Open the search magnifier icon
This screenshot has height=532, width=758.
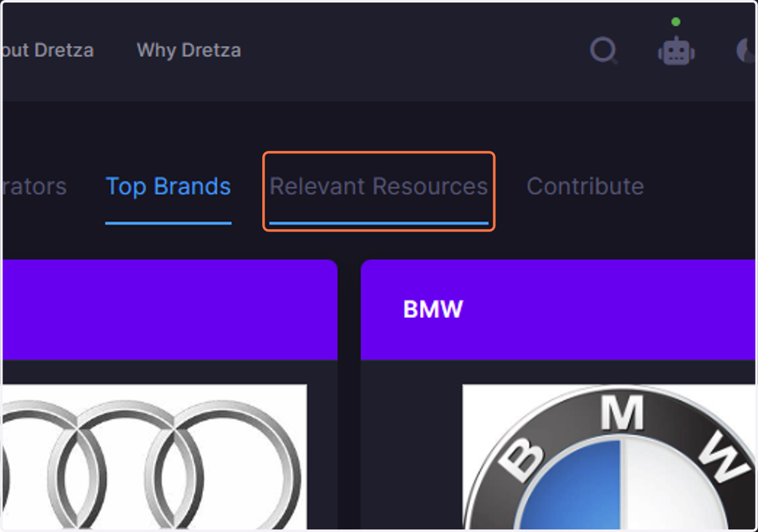pyautogui.click(x=603, y=50)
